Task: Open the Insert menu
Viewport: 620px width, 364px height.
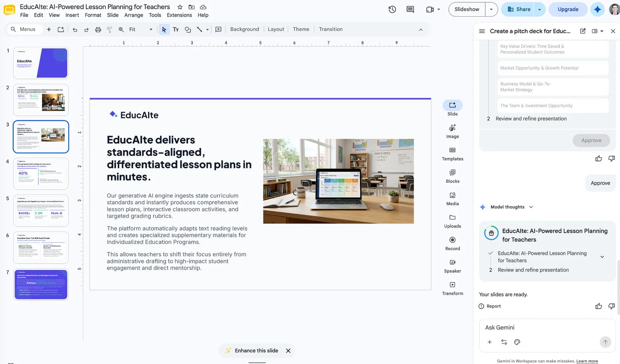Action: tap(72, 15)
